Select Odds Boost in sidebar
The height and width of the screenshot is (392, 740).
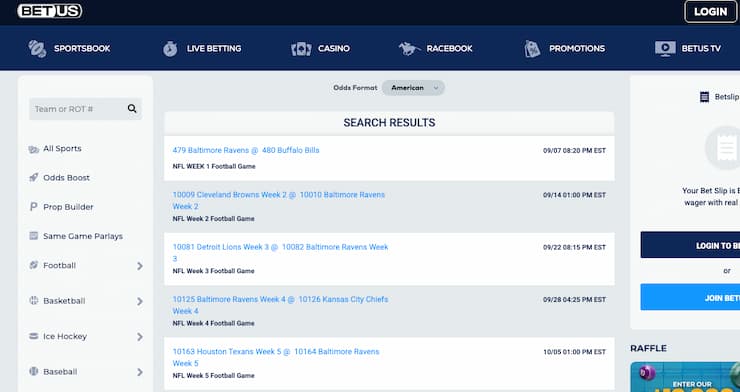(x=66, y=178)
